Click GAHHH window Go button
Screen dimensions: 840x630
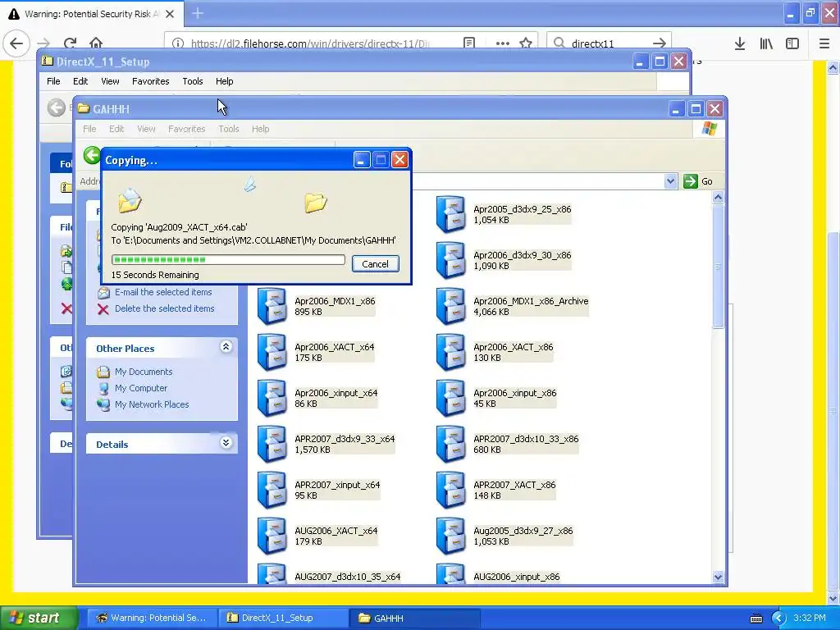699,181
